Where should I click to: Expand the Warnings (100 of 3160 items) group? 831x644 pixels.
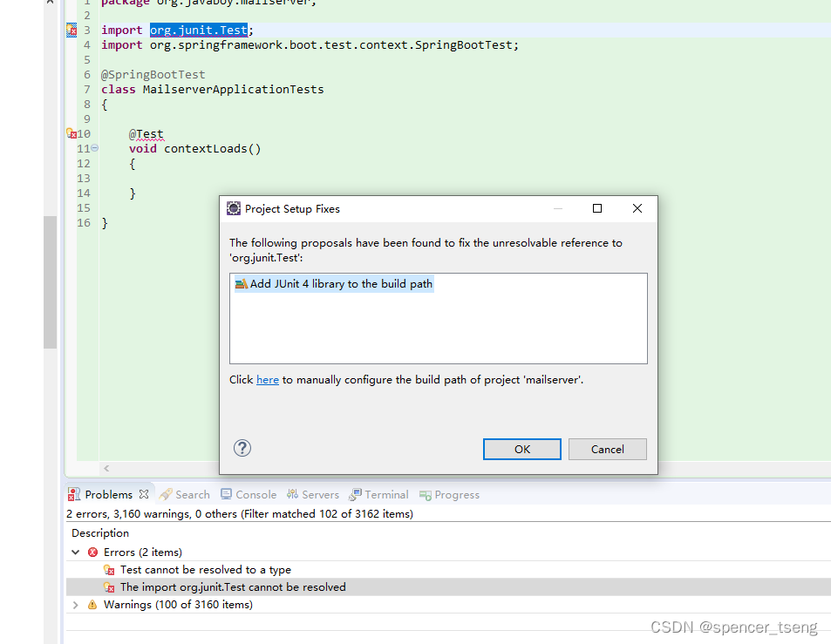(x=76, y=605)
